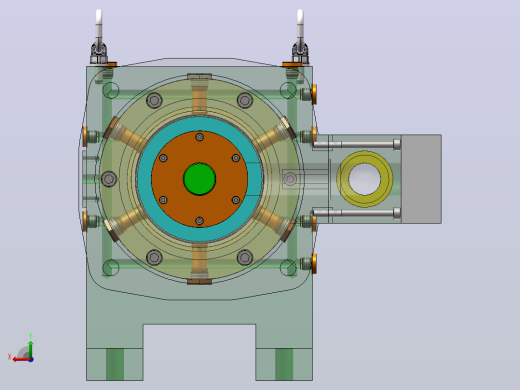This screenshot has width=520, height=390.
Task: Select the rightmost hex socket bolt near arm
Action: pyautogui.click(x=290, y=179)
